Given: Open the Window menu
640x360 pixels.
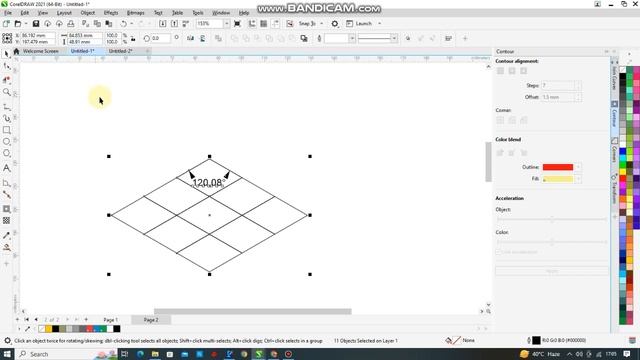Looking at the screenshot, I should click(221, 13).
